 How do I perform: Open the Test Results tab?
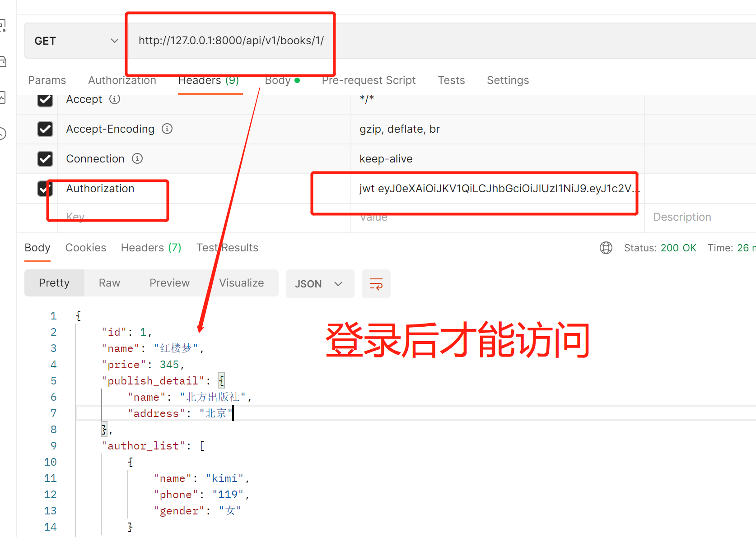(227, 248)
